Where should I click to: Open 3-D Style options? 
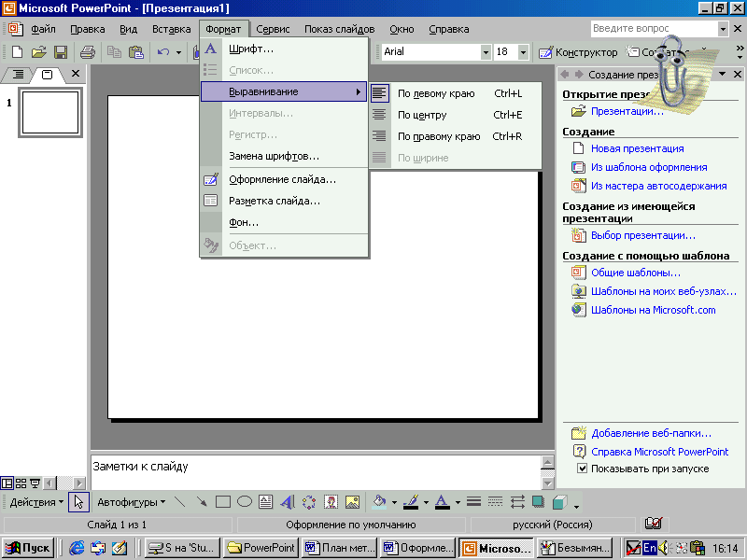[x=560, y=502]
